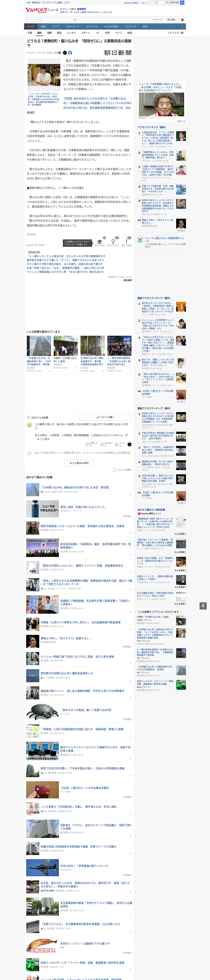
Task: Open the ニューモ「10倍濃縮に成功しました。」ad
Action: coord(162,102)
